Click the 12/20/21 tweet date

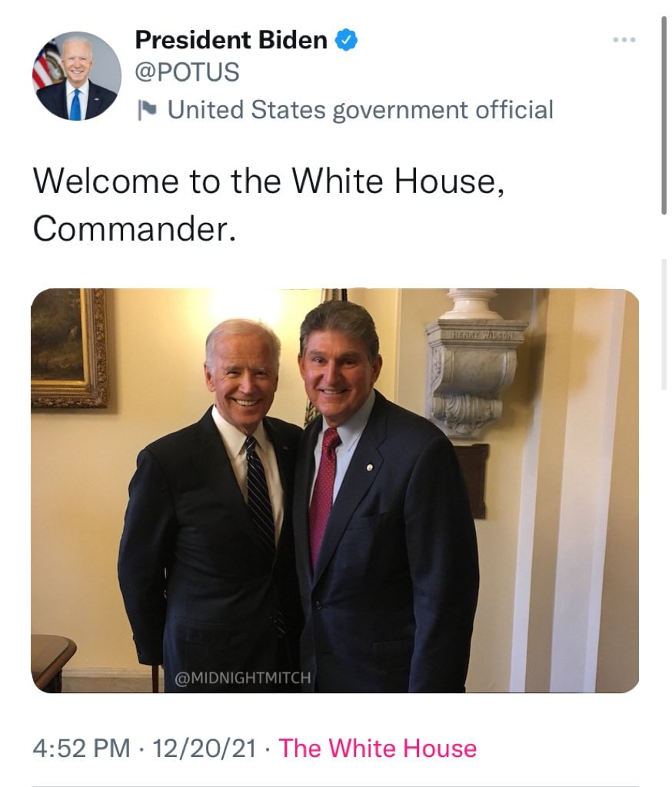[x=205, y=748]
